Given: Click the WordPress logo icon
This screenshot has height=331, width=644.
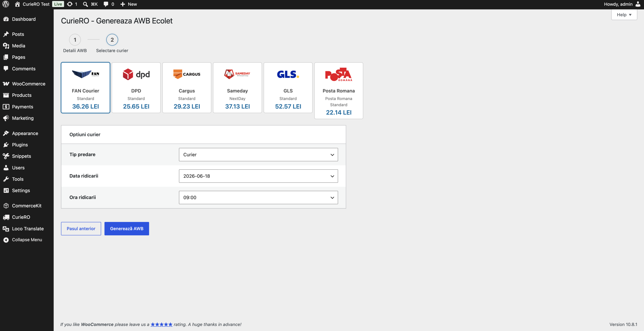Looking at the screenshot, I should tap(6, 4).
